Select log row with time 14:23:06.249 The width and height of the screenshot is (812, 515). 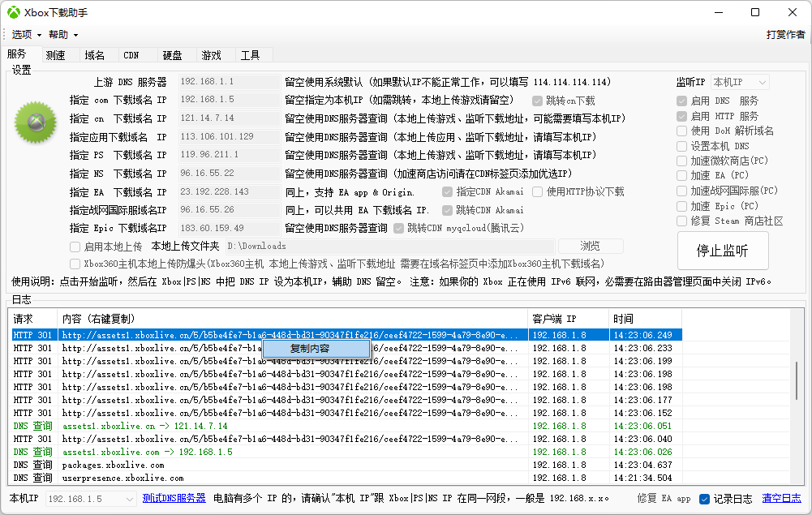[346, 336]
